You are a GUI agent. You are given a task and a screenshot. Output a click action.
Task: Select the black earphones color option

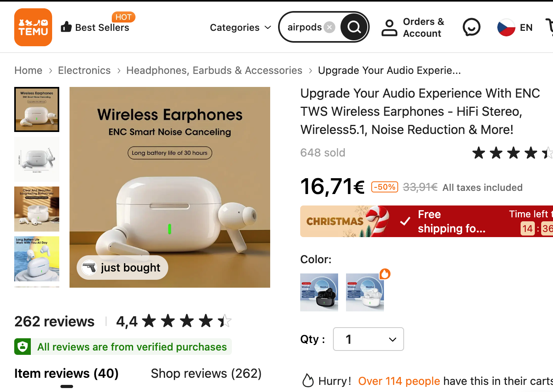[319, 292]
